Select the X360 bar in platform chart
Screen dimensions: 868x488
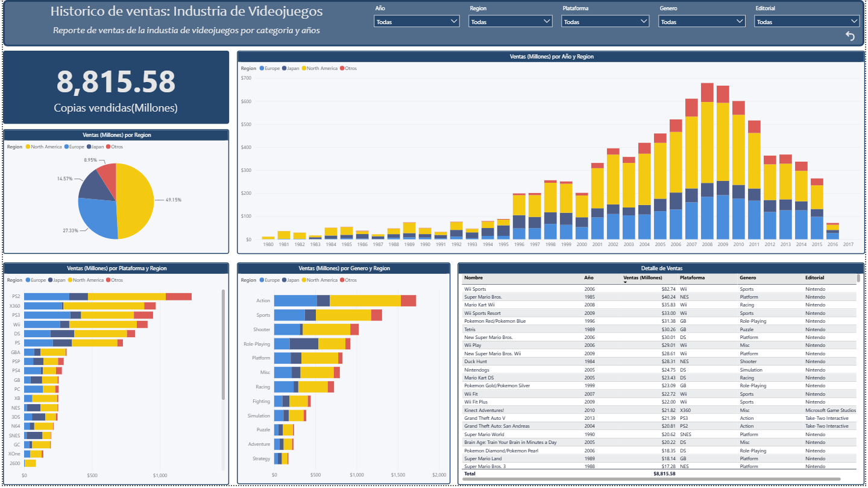[x=90, y=306]
